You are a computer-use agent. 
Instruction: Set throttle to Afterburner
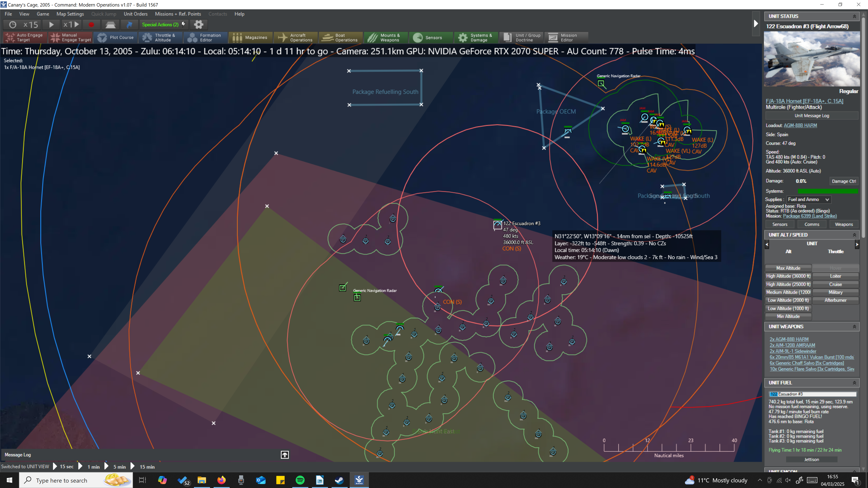pyautogui.click(x=835, y=300)
